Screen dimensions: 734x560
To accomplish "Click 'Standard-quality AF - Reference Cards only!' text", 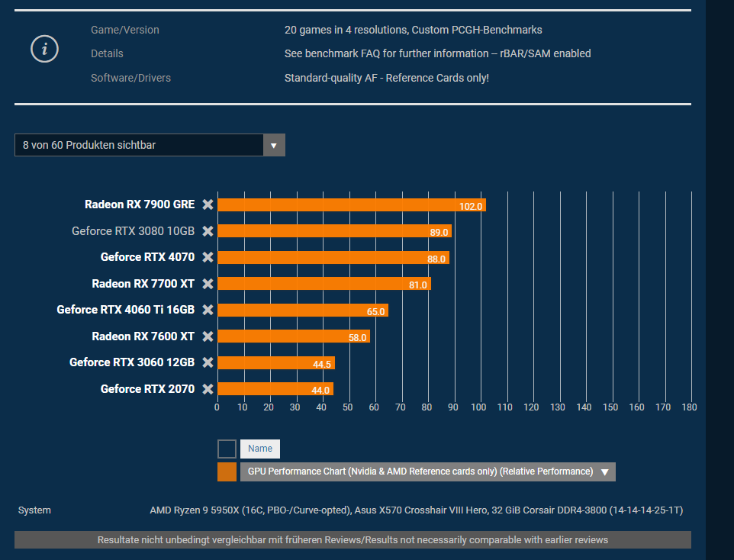I will 387,78.
